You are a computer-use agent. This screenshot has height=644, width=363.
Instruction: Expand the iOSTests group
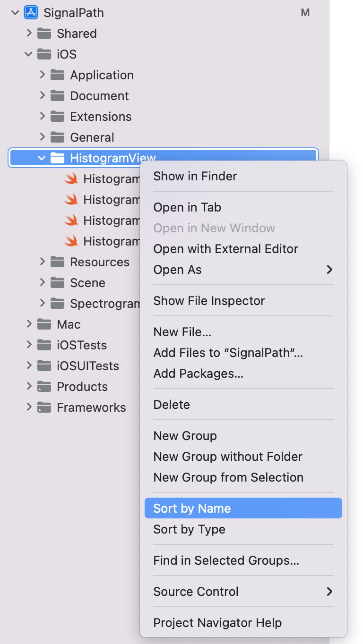tap(29, 345)
